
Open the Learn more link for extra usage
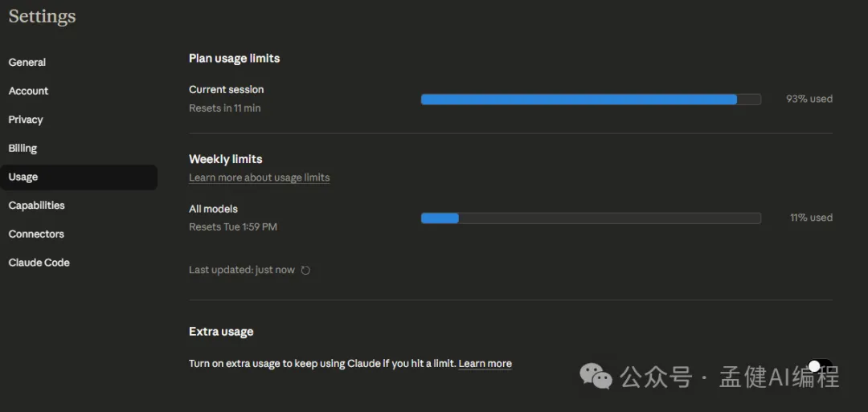coord(485,364)
